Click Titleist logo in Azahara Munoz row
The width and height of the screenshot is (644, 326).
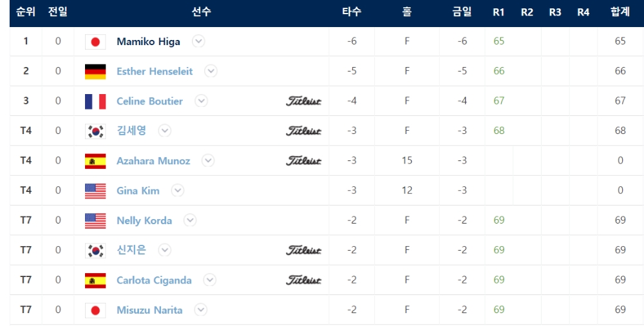[x=303, y=160]
